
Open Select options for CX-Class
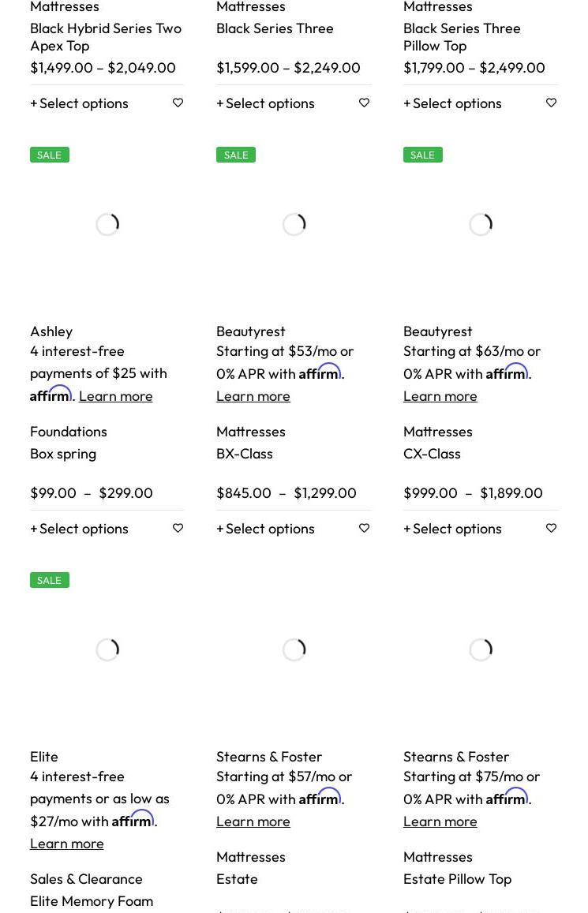[x=452, y=529]
